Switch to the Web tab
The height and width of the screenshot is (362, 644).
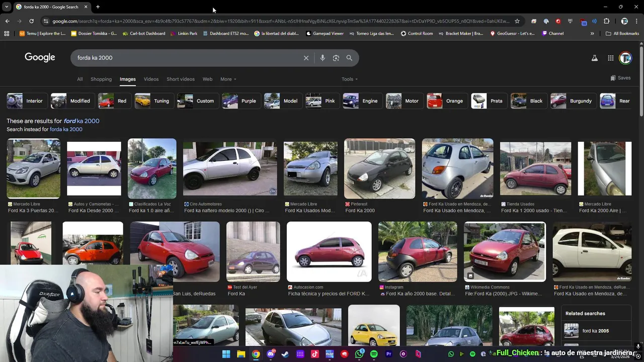point(207,79)
